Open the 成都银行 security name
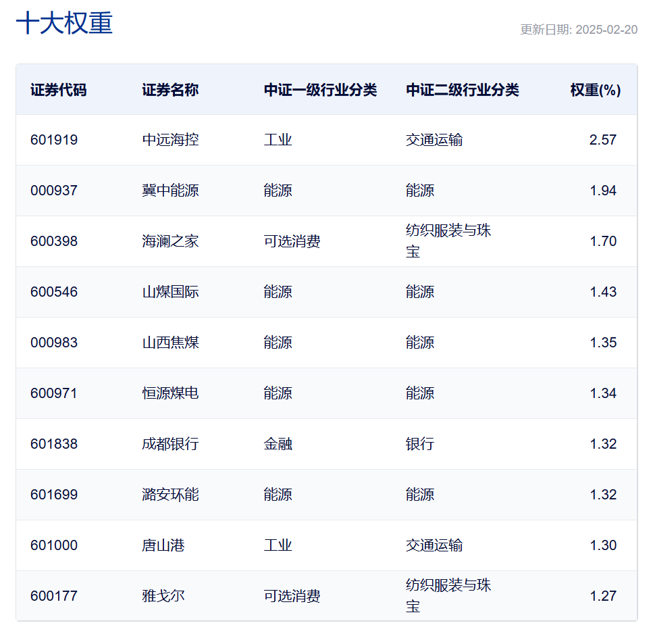 pyautogui.click(x=170, y=444)
